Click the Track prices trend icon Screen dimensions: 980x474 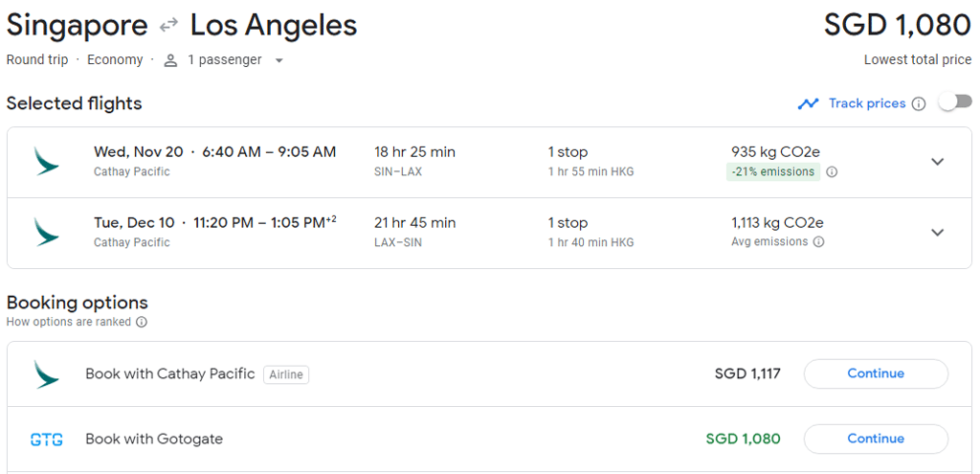(x=809, y=103)
